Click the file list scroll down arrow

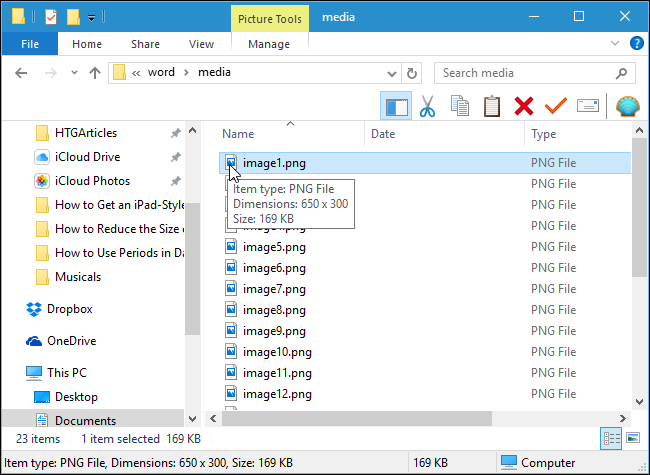click(x=639, y=402)
